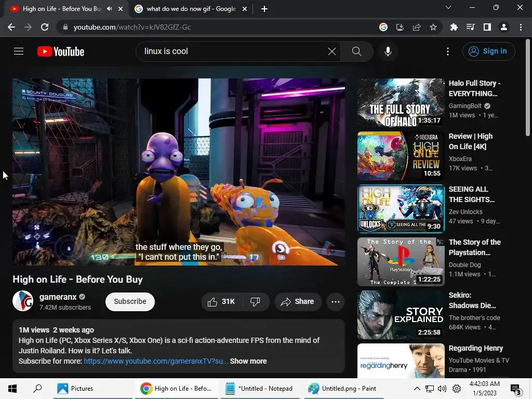The image size is (532, 399).
Task: Open Sekiro Story Explained thumbnail
Action: coord(401,314)
